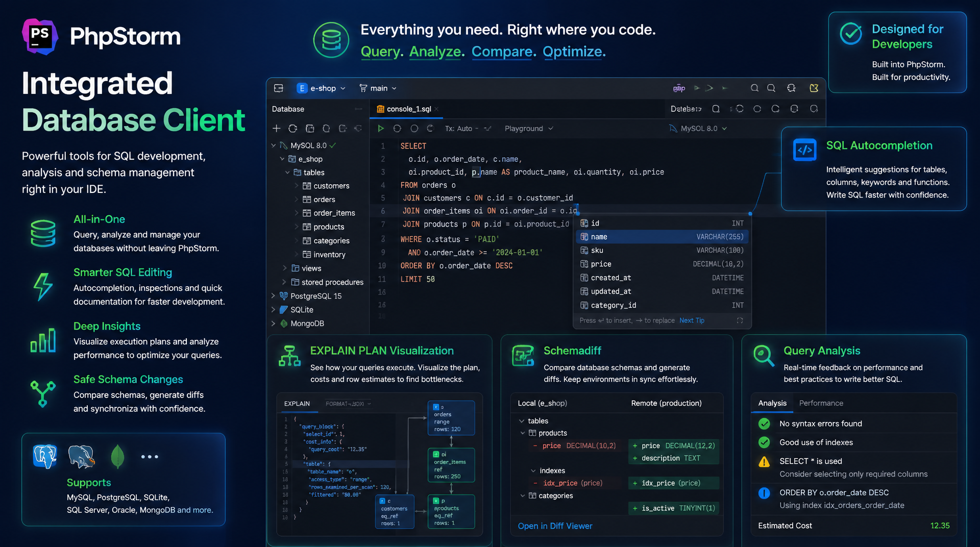Add a new data source with the plus icon
Viewport: 980px width, 547px height.
(x=276, y=129)
